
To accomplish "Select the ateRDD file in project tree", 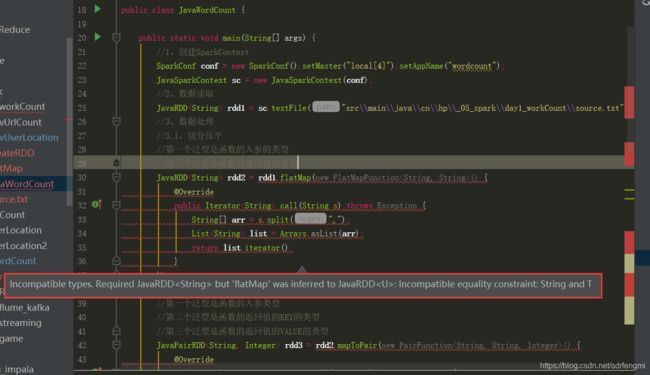I will point(17,153).
